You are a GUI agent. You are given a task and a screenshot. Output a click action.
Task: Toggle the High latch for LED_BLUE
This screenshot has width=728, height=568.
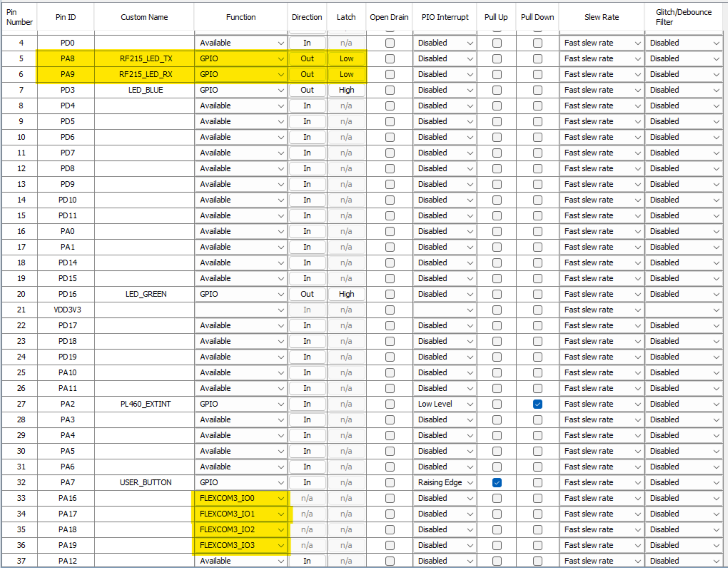point(346,90)
